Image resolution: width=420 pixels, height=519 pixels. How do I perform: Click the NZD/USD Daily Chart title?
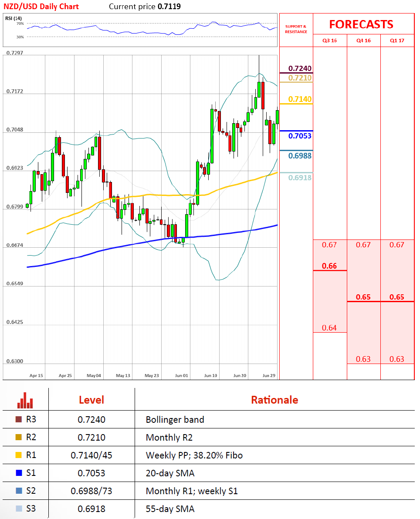41,7
